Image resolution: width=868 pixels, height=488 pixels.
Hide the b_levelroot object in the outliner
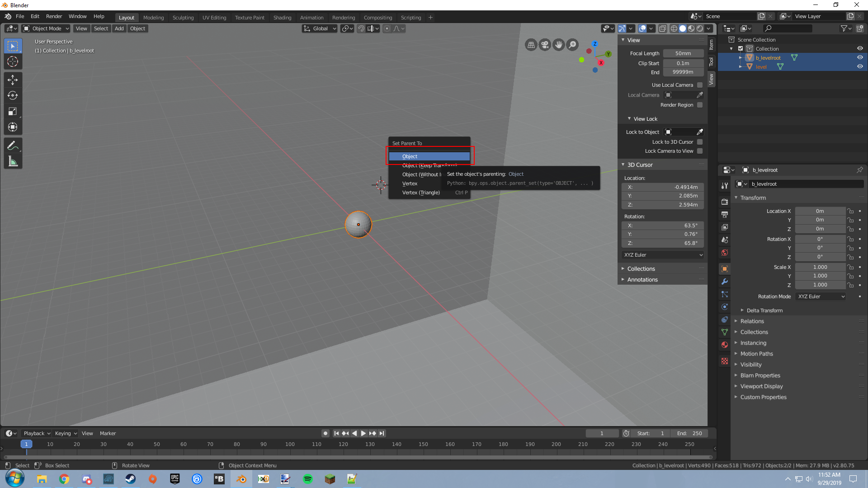pos(860,57)
